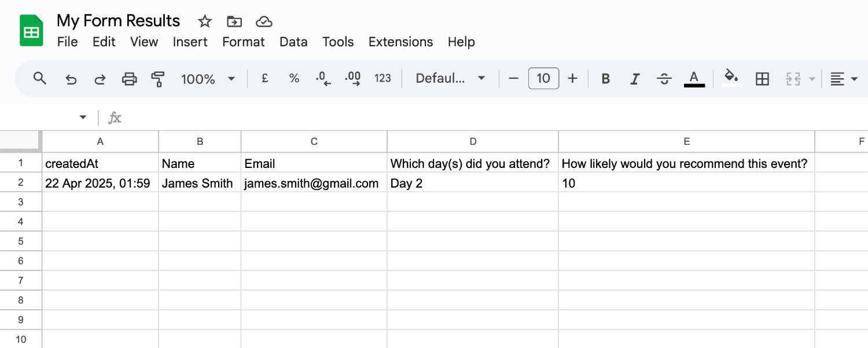Screen dimensions: 868x348
Task: Open the horizontal align dropdown
Action: coord(844,79)
